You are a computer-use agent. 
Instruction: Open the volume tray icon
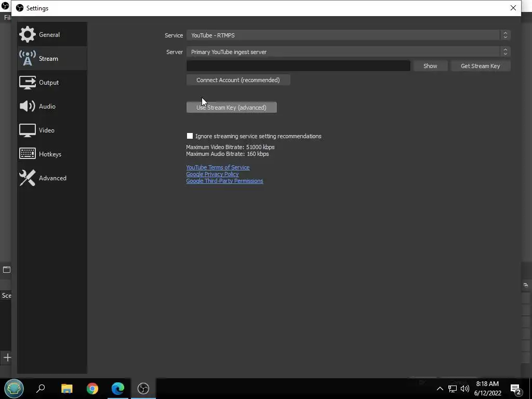point(465,389)
